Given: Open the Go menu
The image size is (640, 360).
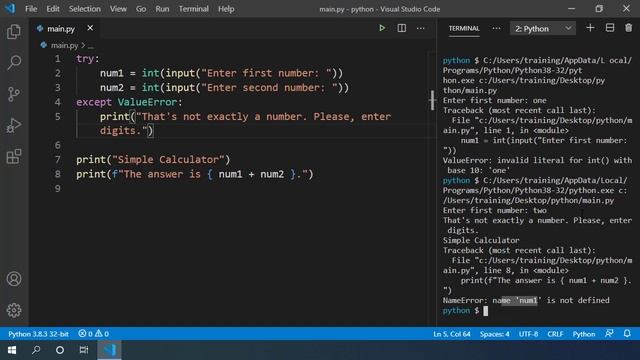Looking at the screenshot, I should [141, 9].
